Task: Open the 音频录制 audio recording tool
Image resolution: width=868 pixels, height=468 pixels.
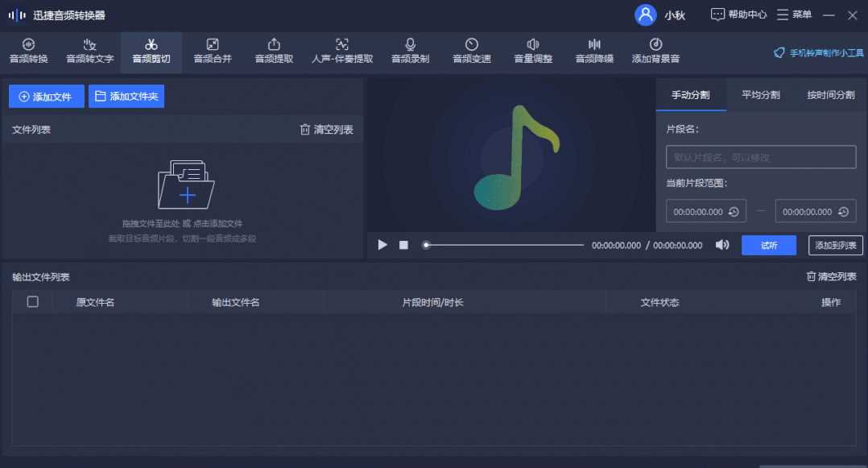Action: point(410,51)
